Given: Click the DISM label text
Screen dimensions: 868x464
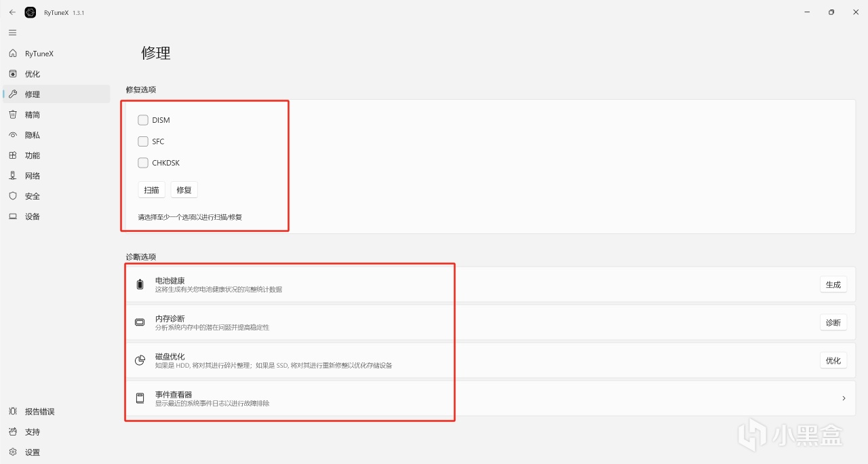Looking at the screenshot, I should point(161,120).
